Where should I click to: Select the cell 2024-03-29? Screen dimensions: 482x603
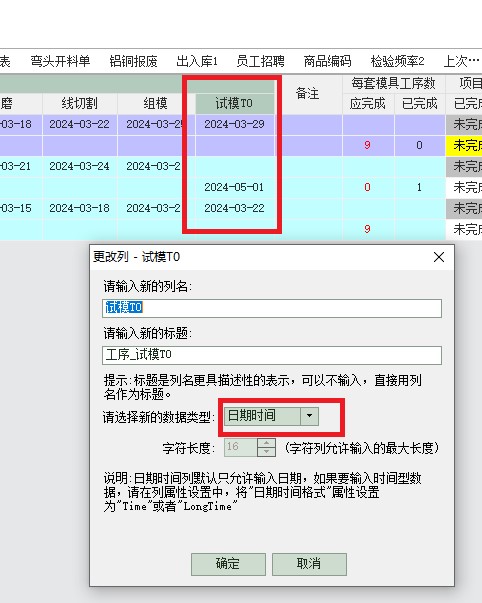pos(234,124)
